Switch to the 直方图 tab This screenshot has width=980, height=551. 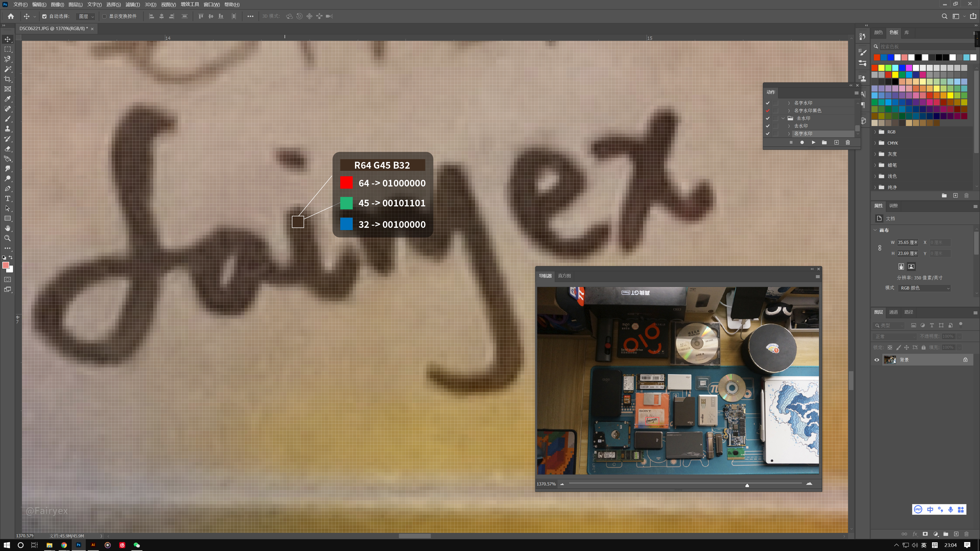point(564,276)
